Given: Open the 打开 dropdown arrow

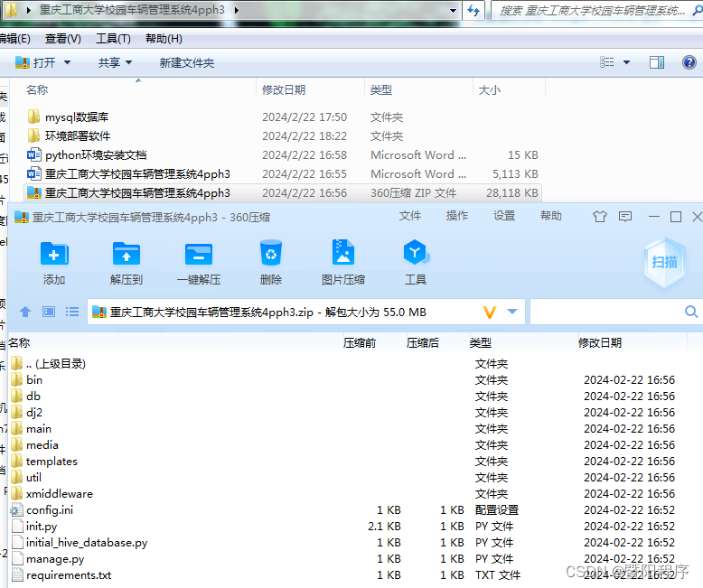Looking at the screenshot, I should (67, 62).
